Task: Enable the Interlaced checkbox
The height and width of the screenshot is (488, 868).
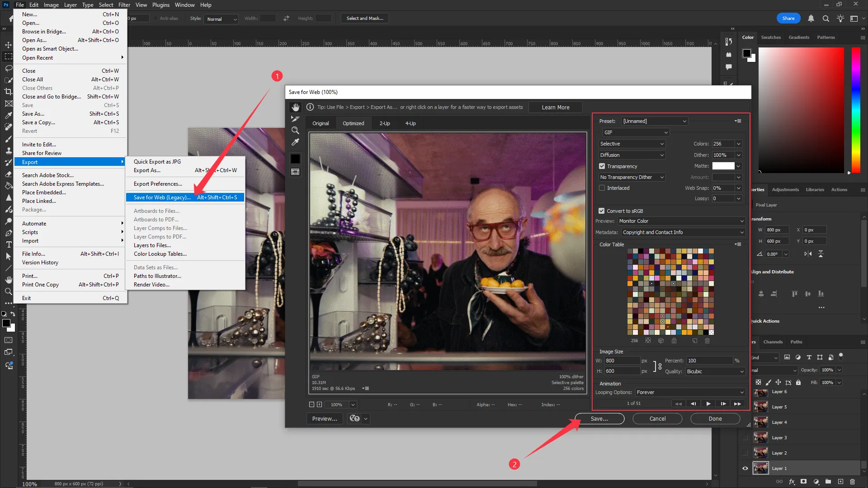Action: tap(602, 188)
